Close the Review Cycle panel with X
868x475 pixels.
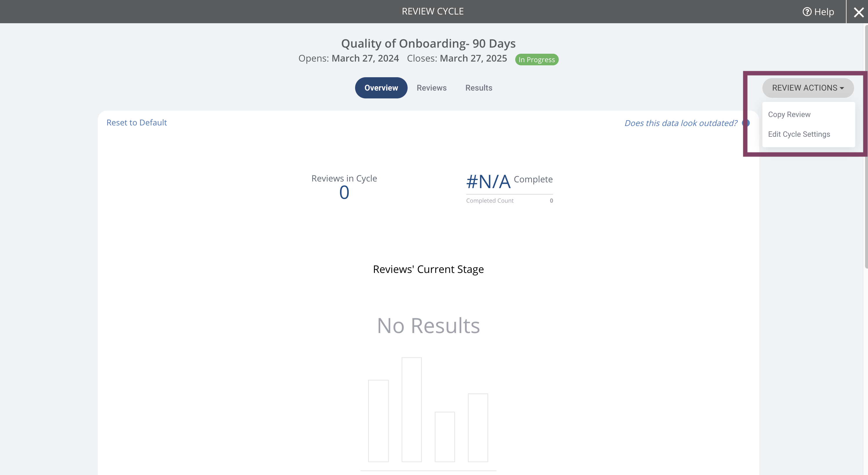(858, 12)
